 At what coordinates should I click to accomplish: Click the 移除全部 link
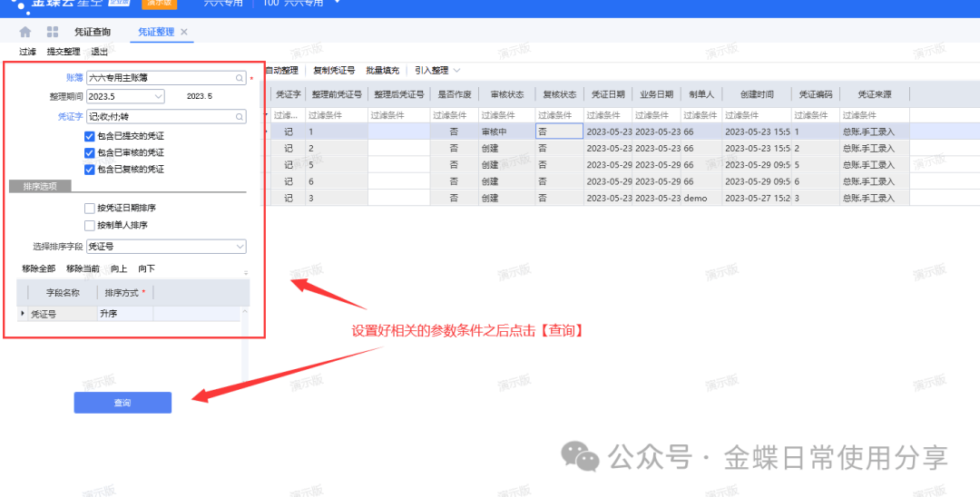[38, 268]
